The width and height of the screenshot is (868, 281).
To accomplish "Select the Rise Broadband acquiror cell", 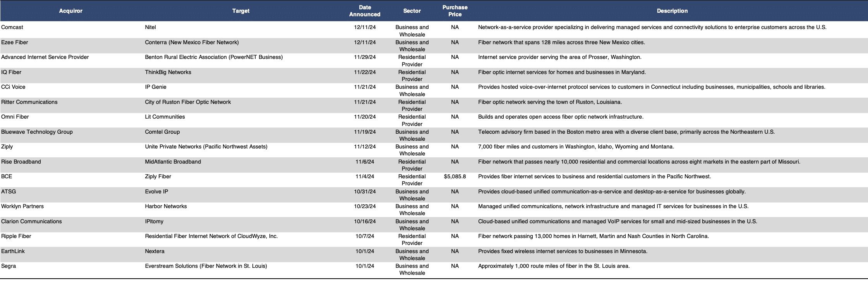I will pyautogui.click(x=21, y=162).
